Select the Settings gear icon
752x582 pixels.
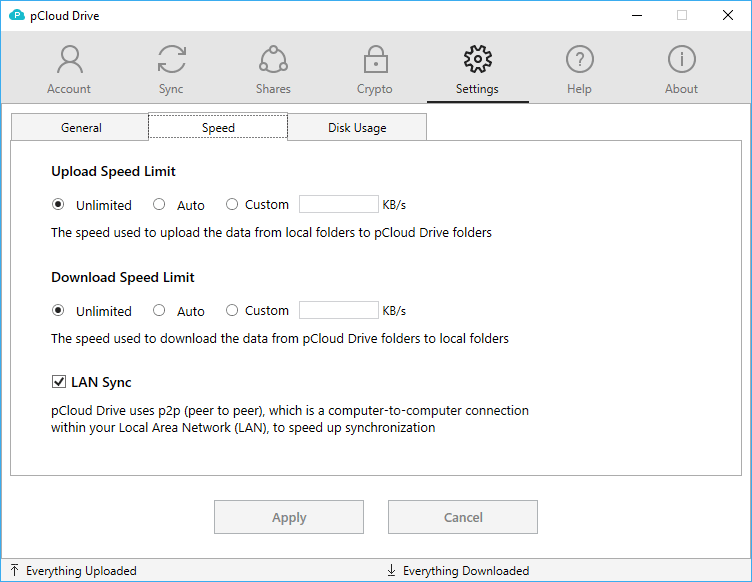point(478,59)
